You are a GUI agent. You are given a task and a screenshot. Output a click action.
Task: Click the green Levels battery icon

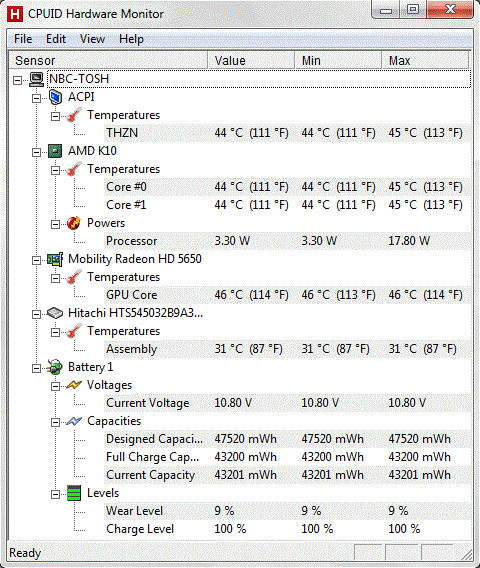point(74,493)
